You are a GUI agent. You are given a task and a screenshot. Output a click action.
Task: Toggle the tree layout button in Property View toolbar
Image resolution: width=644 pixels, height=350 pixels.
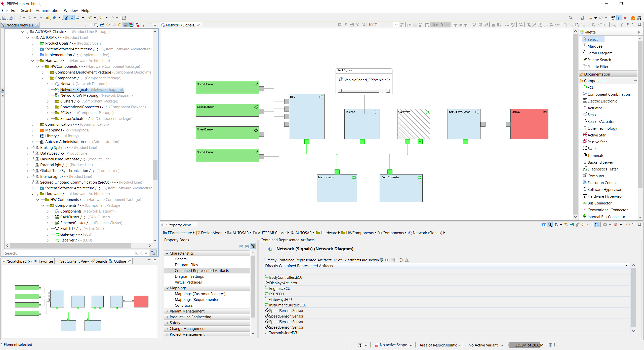[x=597, y=225]
